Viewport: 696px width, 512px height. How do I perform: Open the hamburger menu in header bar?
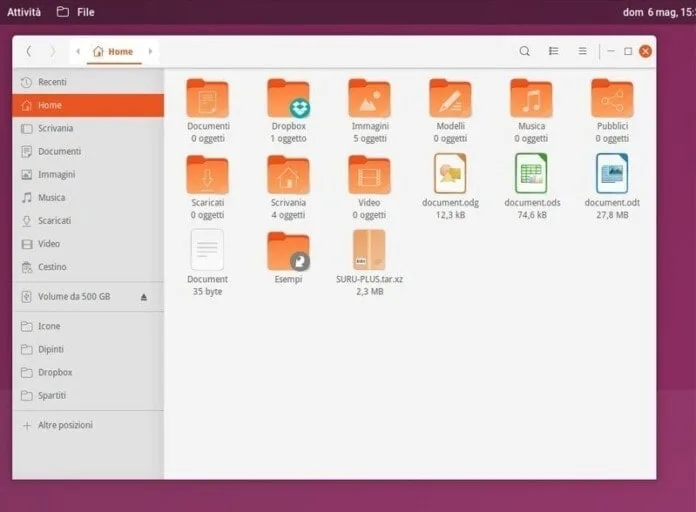coord(582,51)
